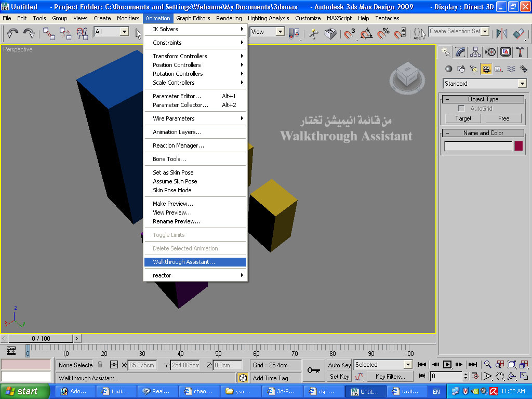
Task: Expand the IK Solvers submenu
Action: point(195,29)
